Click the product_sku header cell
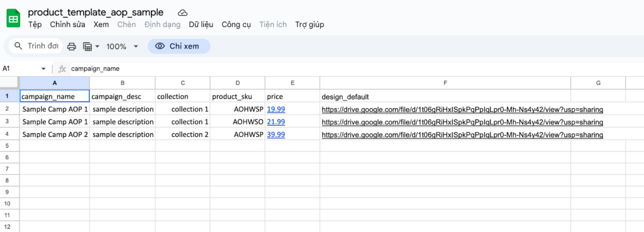 (237, 96)
